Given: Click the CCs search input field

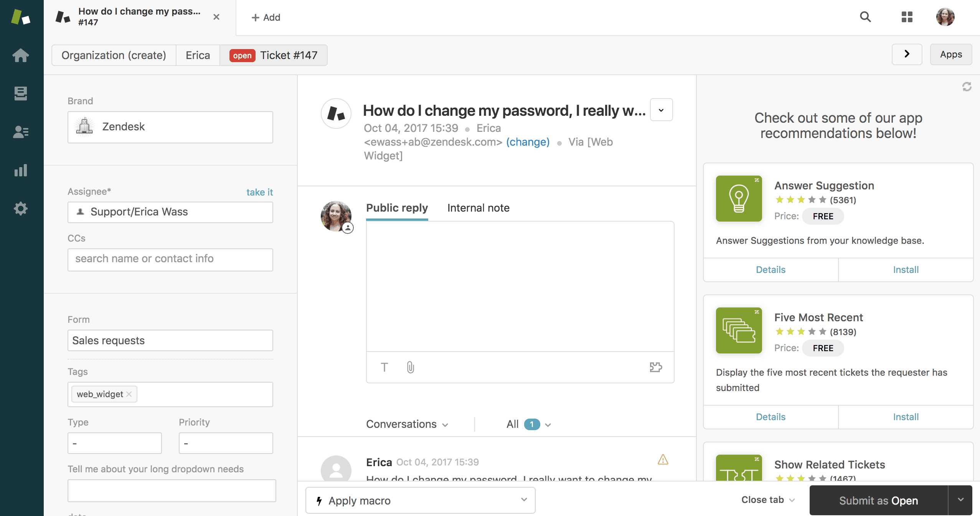Looking at the screenshot, I should 170,258.
